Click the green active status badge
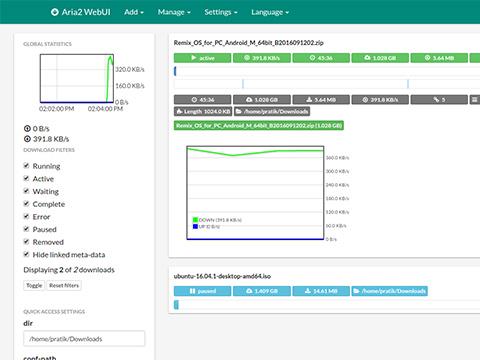This screenshot has height=360, width=480. [202, 58]
